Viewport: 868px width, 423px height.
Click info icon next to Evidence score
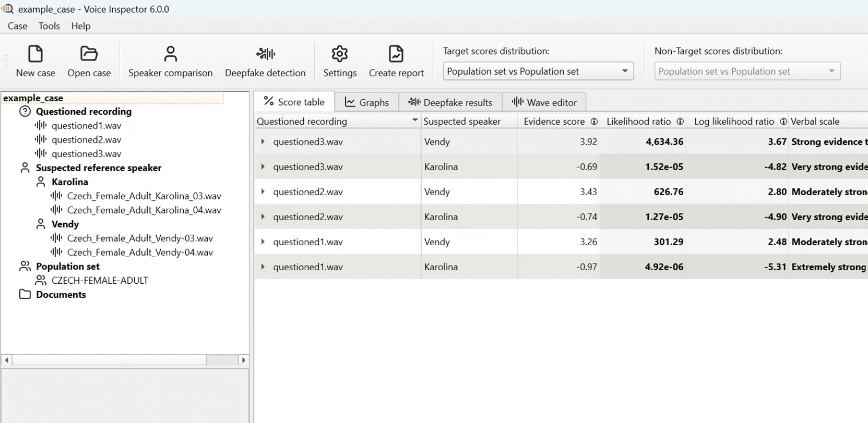tap(593, 121)
